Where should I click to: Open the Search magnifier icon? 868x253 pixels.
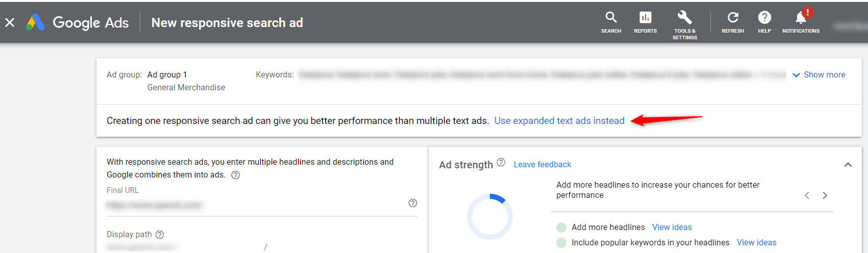click(x=611, y=17)
